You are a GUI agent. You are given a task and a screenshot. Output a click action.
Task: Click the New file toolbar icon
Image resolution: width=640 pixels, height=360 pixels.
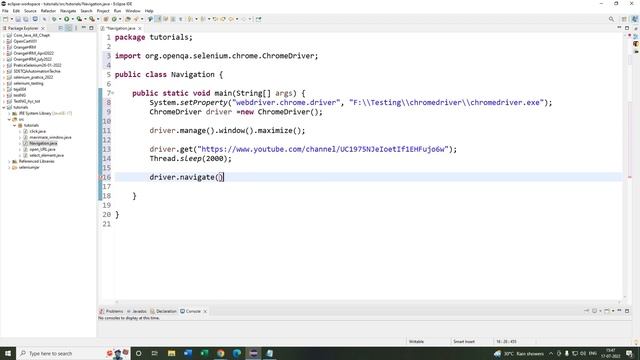coord(5,19)
